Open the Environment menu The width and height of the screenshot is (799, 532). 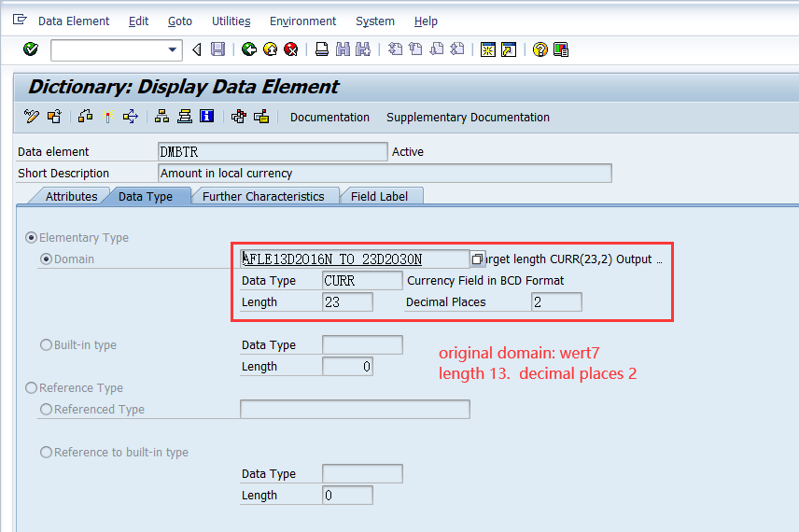click(302, 21)
